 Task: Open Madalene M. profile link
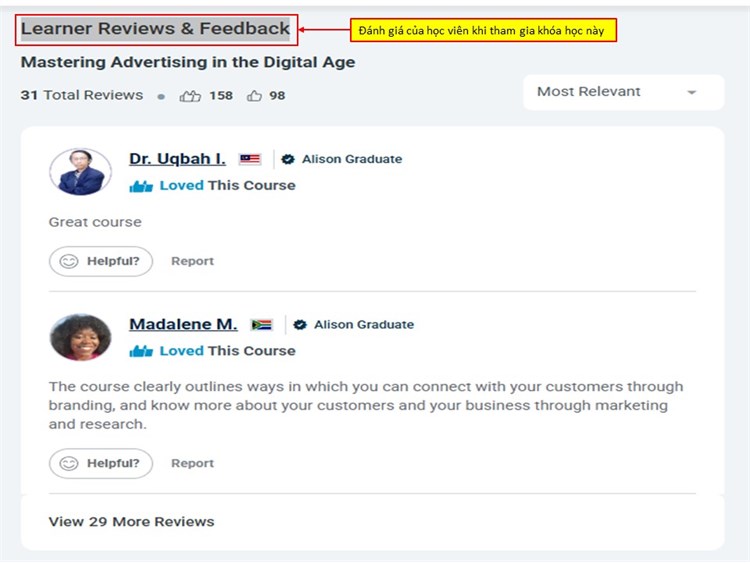point(183,324)
